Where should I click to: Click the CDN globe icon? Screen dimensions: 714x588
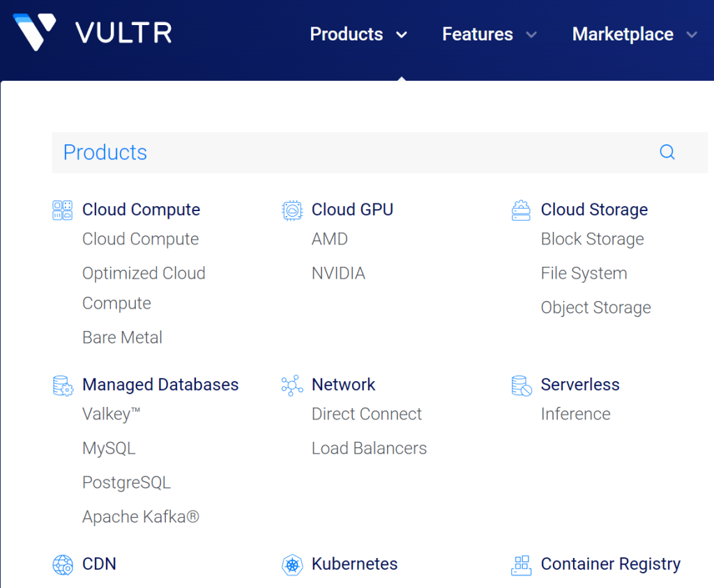pyautogui.click(x=62, y=565)
